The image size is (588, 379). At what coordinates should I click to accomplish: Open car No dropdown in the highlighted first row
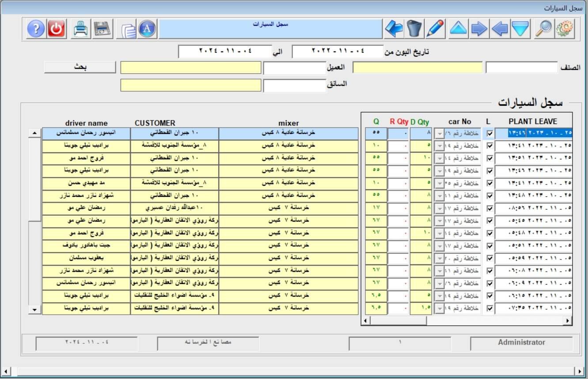[x=440, y=134]
